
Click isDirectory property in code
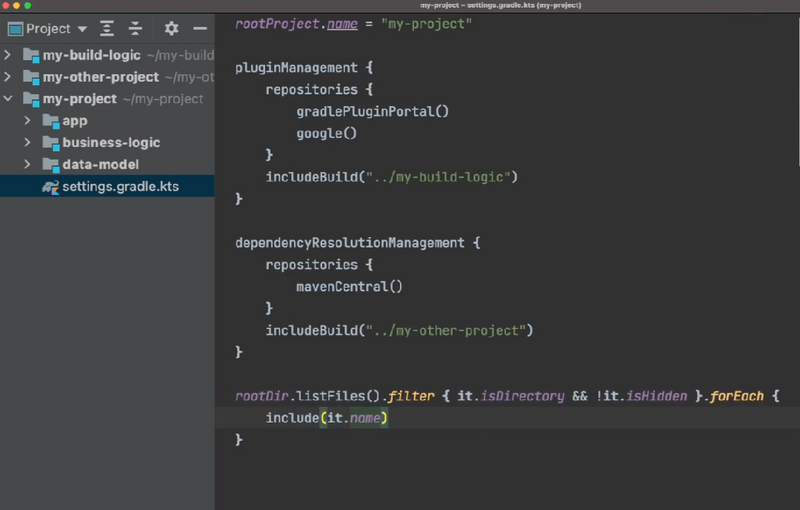(522, 396)
